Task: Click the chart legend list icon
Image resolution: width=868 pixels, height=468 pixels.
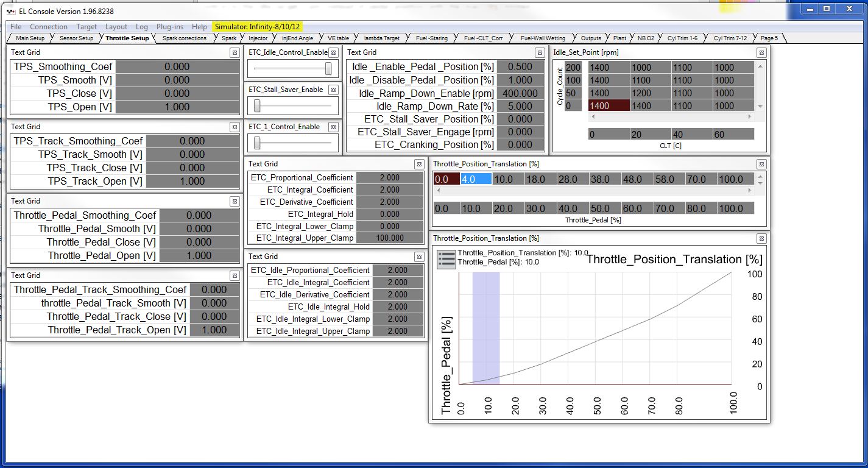Action: (x=446, y=259)
